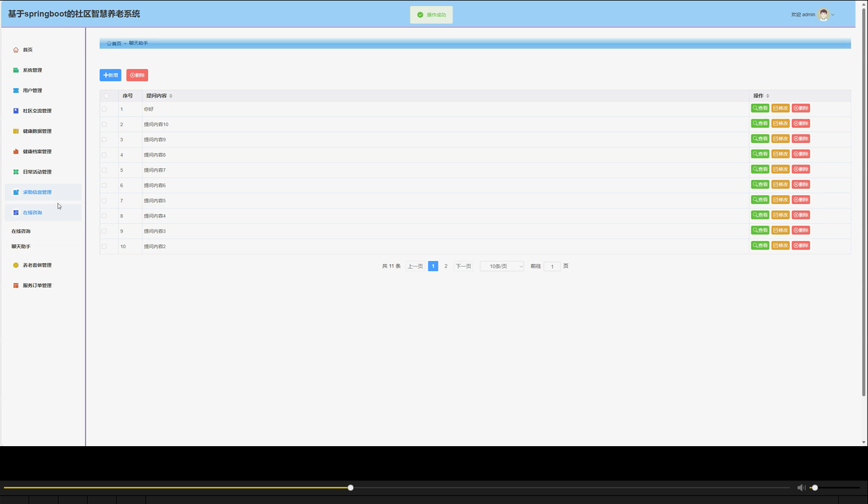Expand the 社区交流管理 menu
The height and width of the screenshot is (504, 868).
(43, 111)
